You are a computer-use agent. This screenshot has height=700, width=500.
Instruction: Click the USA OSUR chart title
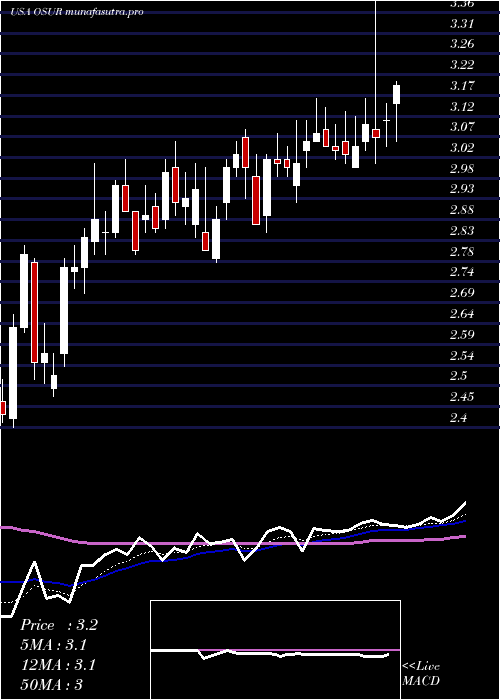click(77, 12)
